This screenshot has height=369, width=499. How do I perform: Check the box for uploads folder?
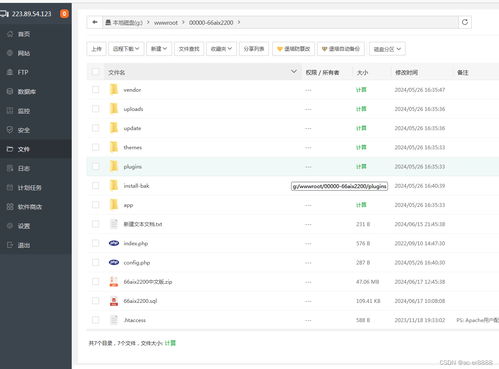(95, 109)
